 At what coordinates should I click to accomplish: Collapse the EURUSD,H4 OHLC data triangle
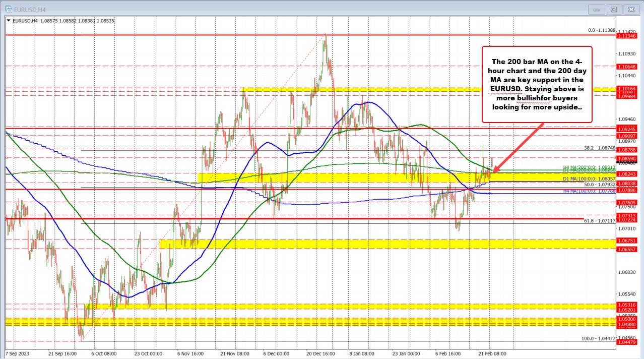8,21
